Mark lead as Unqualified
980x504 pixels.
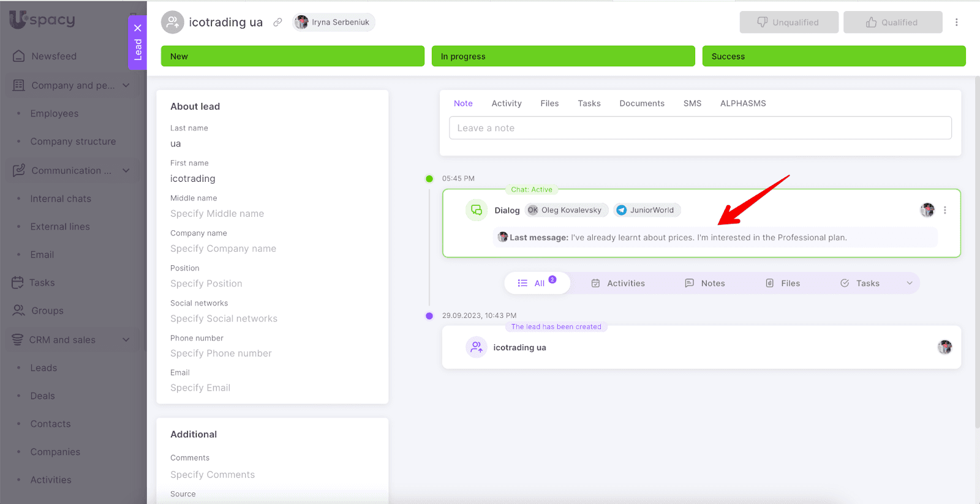(x=788, y=22)
